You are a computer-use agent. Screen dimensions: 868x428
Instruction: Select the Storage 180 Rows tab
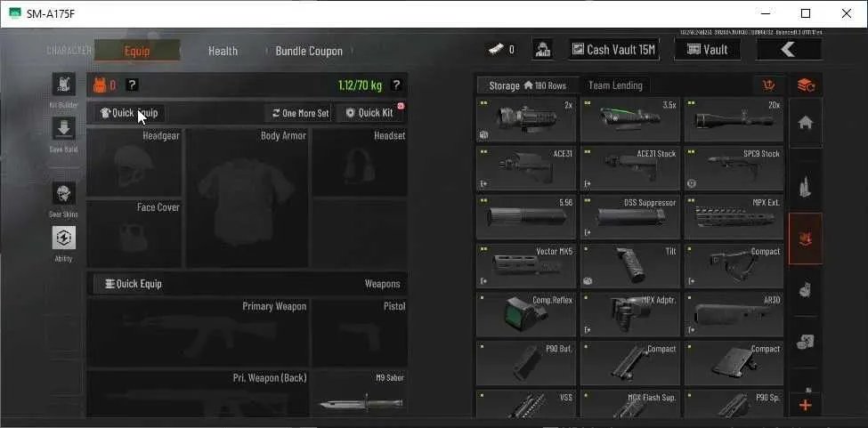coord(528,85)
